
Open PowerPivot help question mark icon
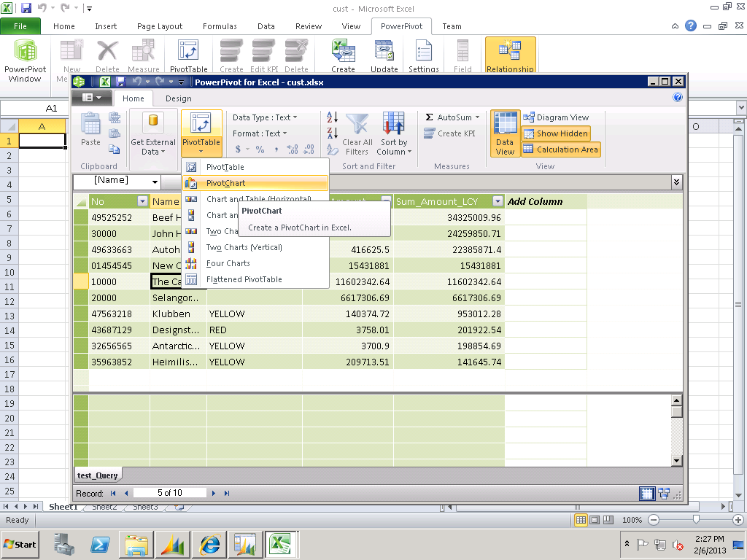pyautogui.click(x=678, y=98)
